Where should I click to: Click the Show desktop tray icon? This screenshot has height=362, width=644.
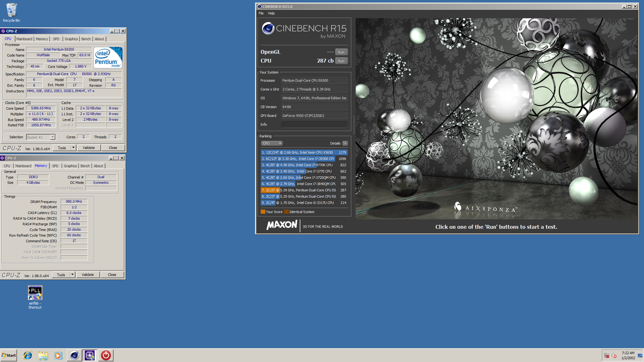[x=640, y=356]
